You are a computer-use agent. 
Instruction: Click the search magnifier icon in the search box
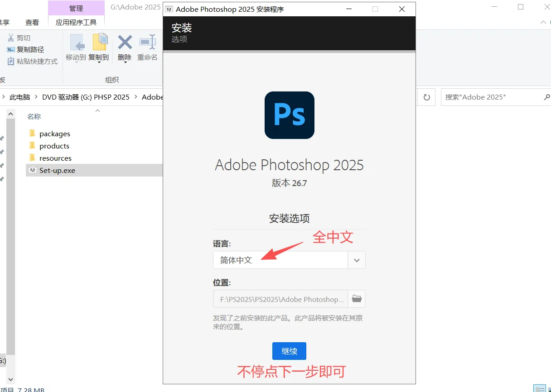click(546, 97)
